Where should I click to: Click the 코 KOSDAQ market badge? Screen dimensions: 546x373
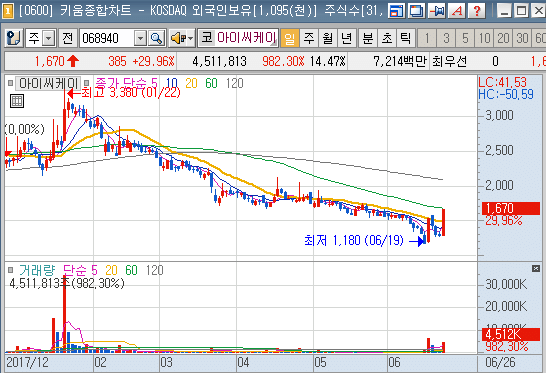206,38
